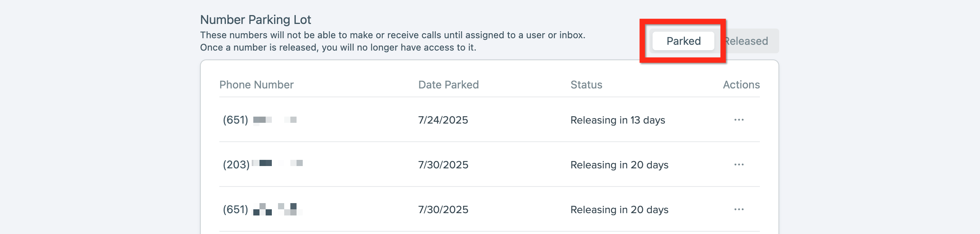This screenshot has width=980, height=234.
Task: Open actions for (651) number parked 7/30/2025
Action: click(739, 209)
